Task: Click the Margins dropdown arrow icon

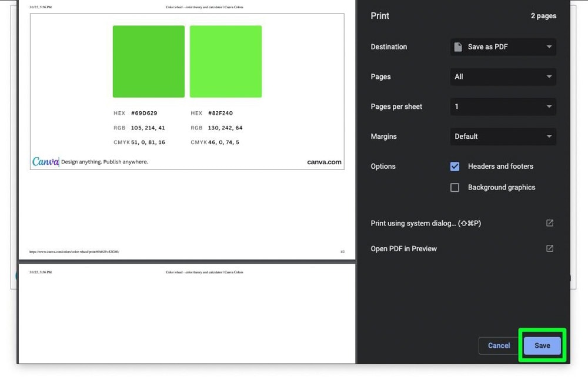Action: 549,137
